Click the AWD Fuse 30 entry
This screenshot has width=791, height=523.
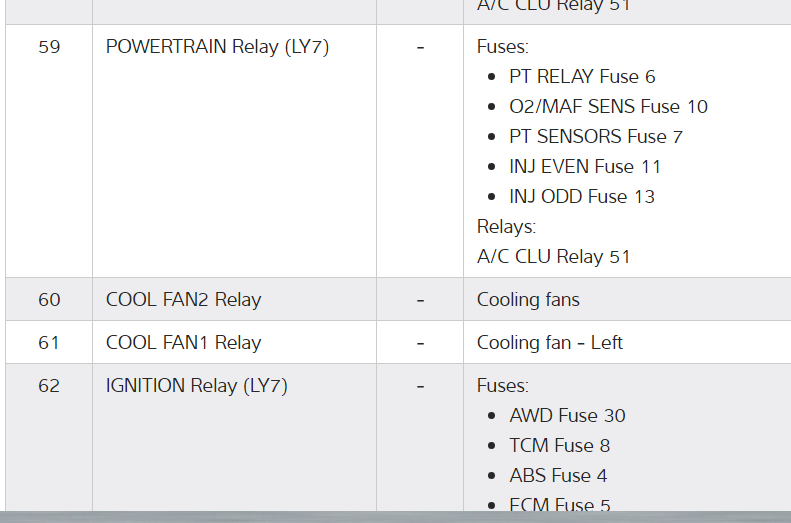click(x=567, y=416)
